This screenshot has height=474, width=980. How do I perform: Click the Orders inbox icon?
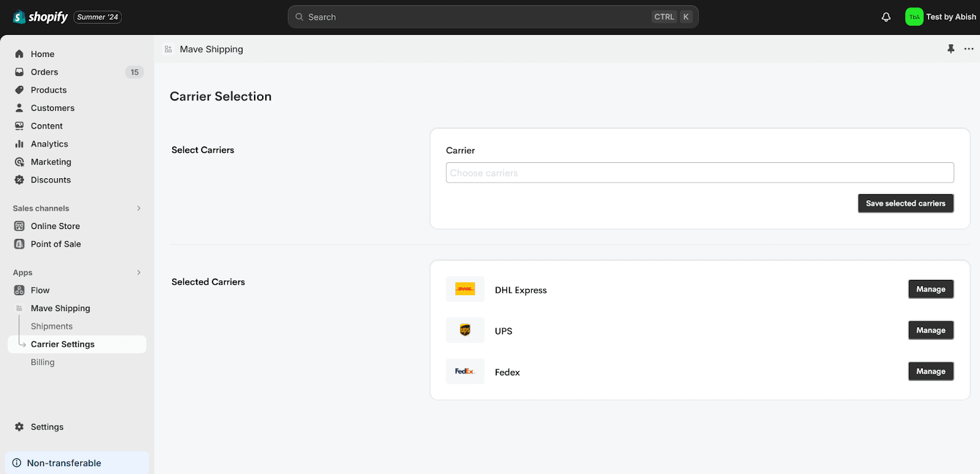[x=20, y=72]
